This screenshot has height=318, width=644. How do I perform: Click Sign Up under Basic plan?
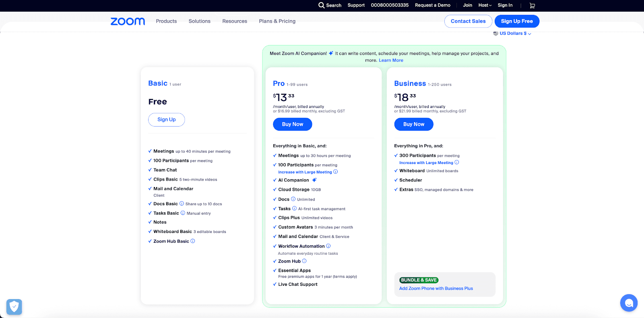pos(167,120)
